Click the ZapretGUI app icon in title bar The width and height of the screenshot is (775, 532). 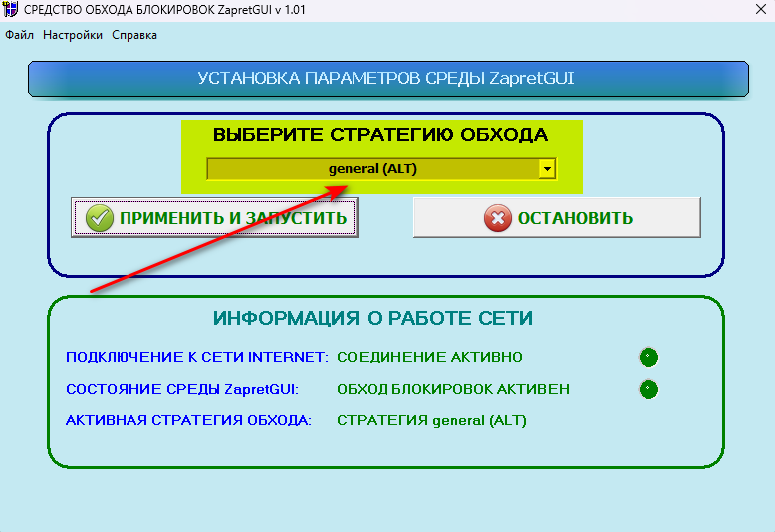[10, 9]
